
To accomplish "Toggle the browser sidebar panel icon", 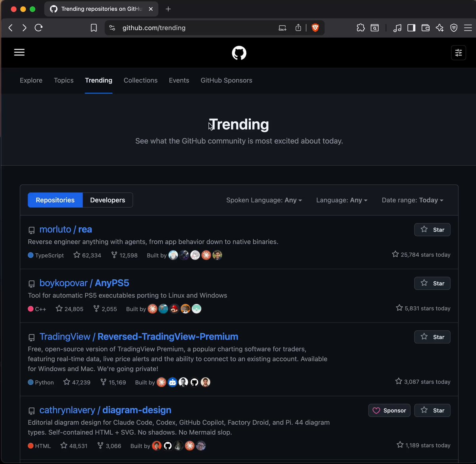I will coord(411,28).
